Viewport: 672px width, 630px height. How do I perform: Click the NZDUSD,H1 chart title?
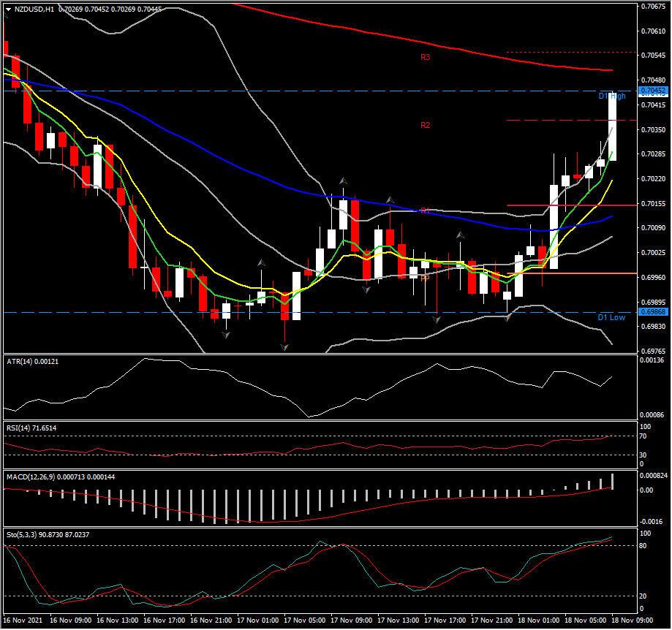(34, 9)
